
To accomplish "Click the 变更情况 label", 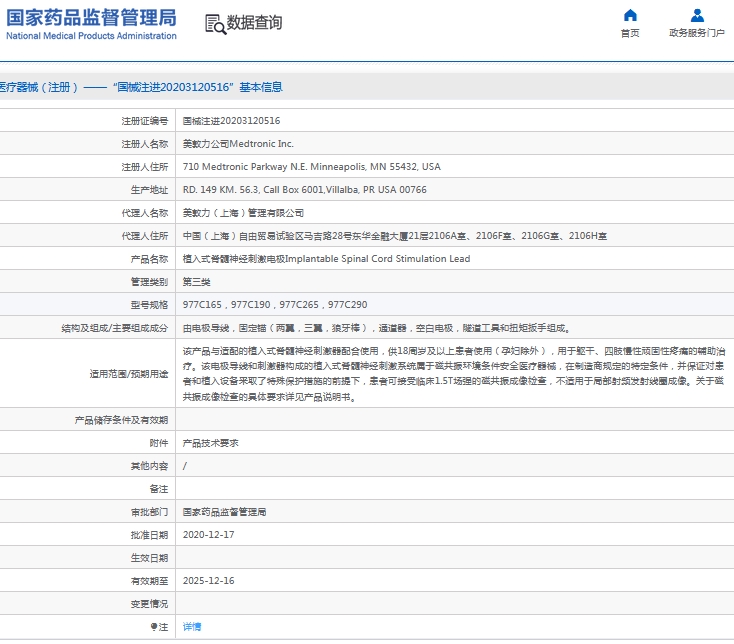I will tap(149, 604).
